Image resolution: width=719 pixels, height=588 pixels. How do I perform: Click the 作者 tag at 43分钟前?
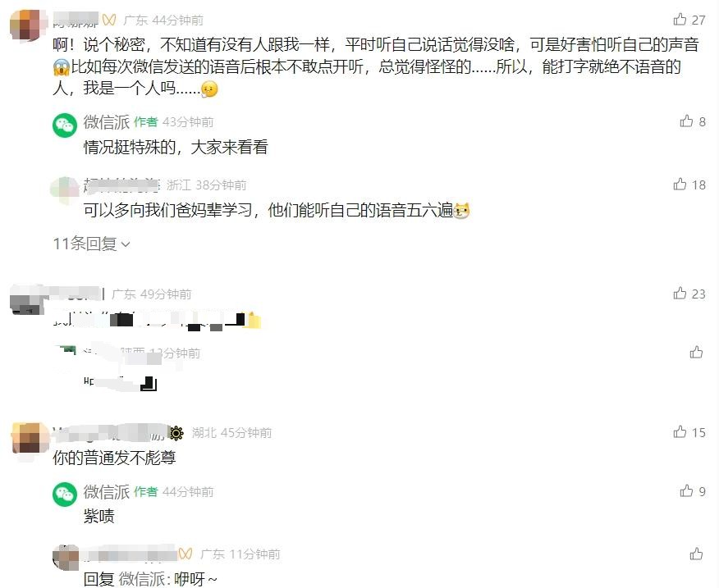pyautogui.click(x=146, y=122)
